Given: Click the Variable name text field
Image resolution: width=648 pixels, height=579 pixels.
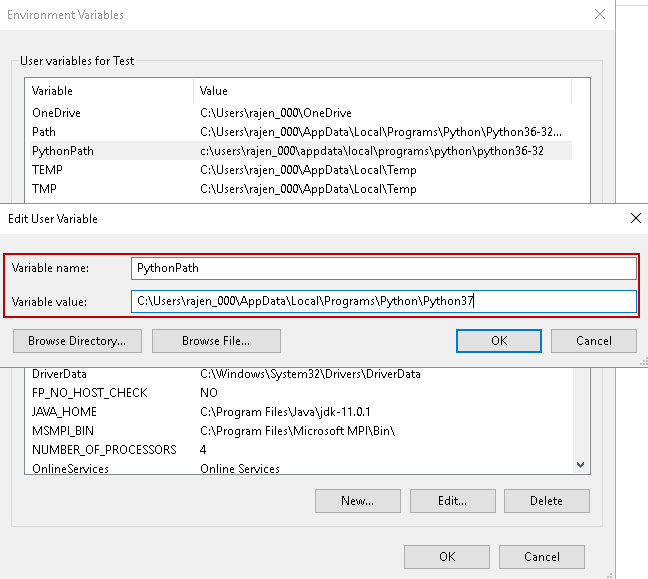Looking at the screenshot, I should [x=383, y=268].
